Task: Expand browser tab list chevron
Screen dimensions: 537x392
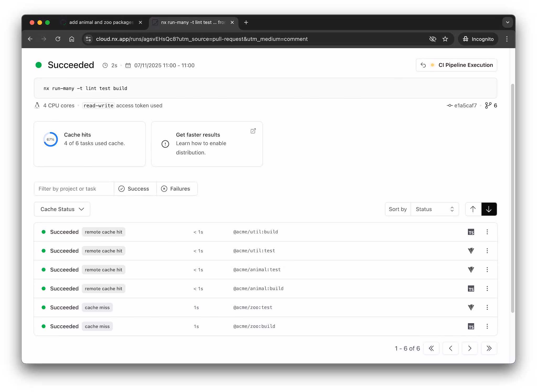Action: click(x=507, y=22)
